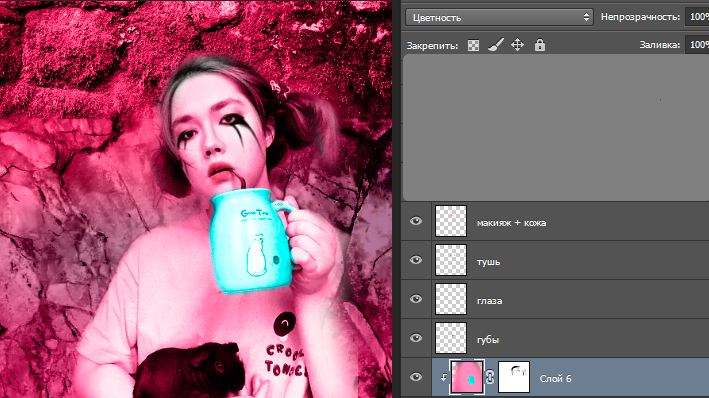709x398 pixels.
Task: Lock position move-arrows icon
Action: click(x=517, y=45)
